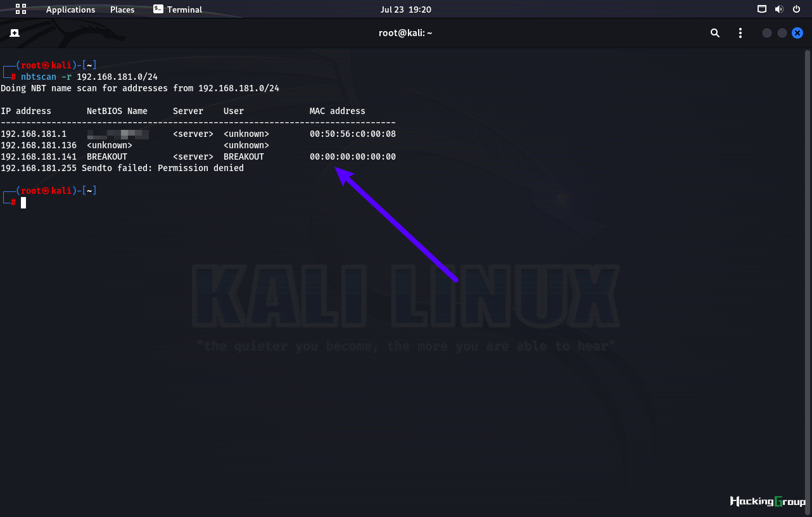Click the Terminal app in the top bar

click(x=178, y=10)
